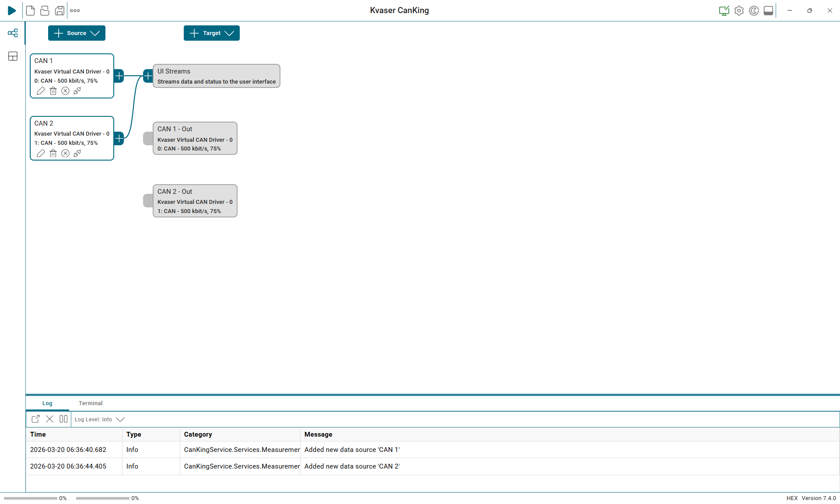The width and height of the screenshot is (840, 504).
Task: Open the settings gear icon
Action: coord(739,10)
